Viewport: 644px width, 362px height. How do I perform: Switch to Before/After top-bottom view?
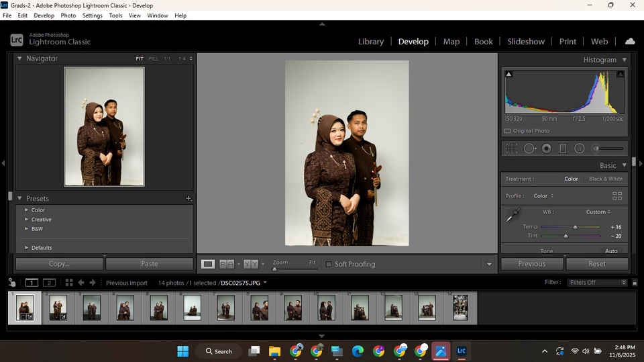coord(251,264)
